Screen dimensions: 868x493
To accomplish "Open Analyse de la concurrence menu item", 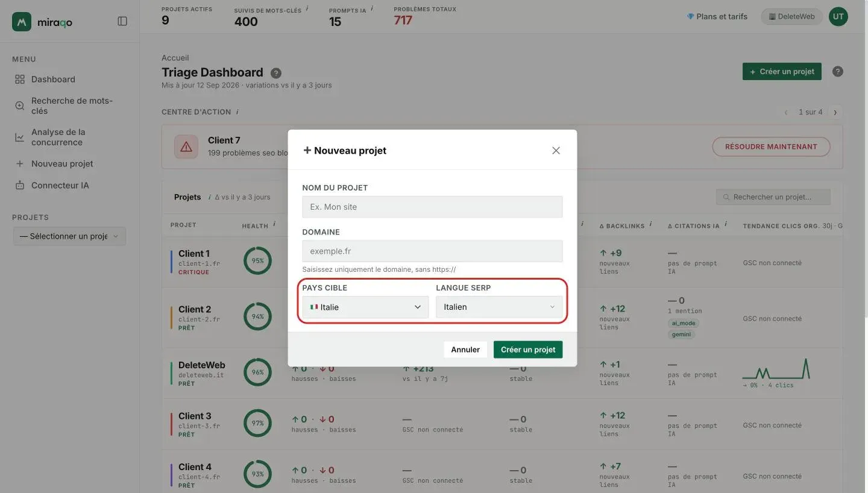I will [58, 137].
